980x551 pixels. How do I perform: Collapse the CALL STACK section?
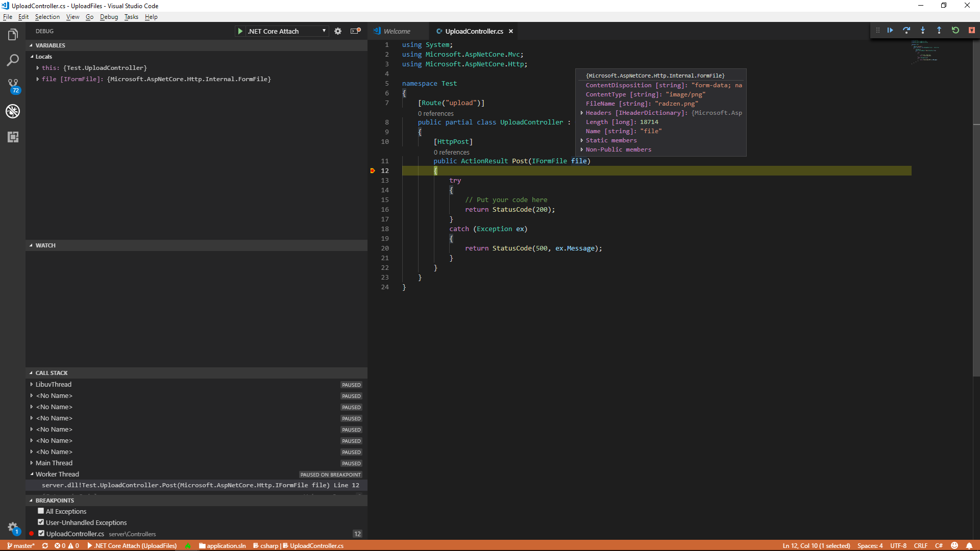[197, 373]
